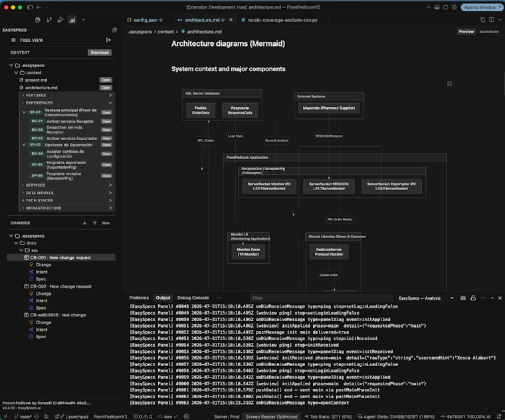Toggle the primary sidebar layout icon

(30, 7)
